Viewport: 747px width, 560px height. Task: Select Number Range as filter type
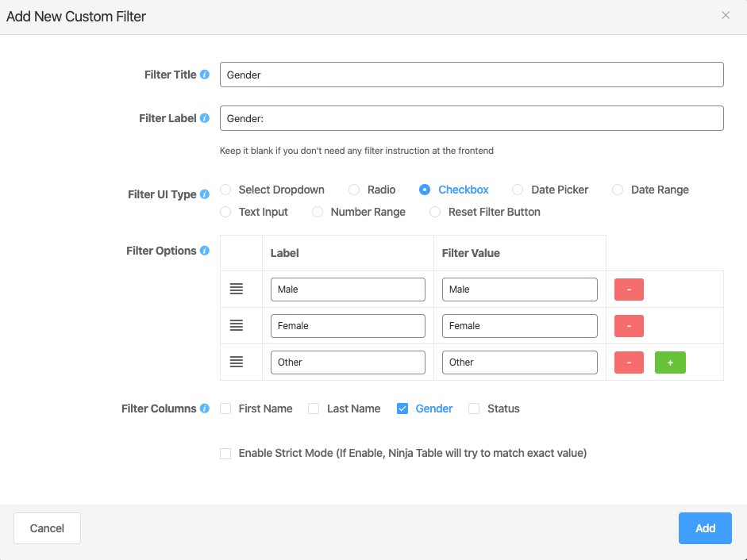[x=318, y=212]
